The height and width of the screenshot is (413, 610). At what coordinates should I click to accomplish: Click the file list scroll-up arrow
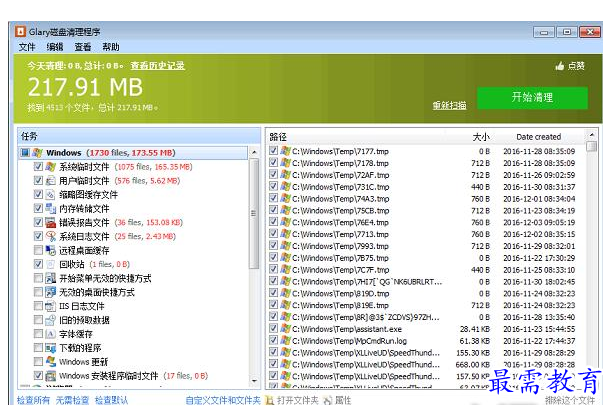[592, 135]
